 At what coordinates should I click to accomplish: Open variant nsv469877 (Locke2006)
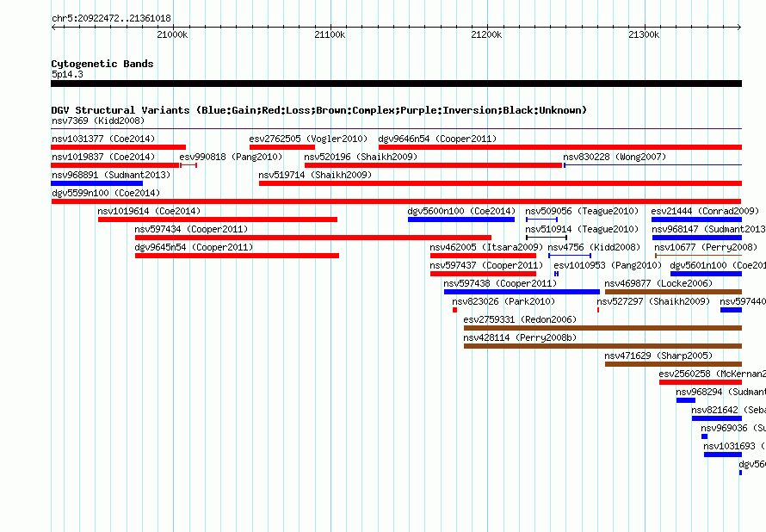pos(658,283)
